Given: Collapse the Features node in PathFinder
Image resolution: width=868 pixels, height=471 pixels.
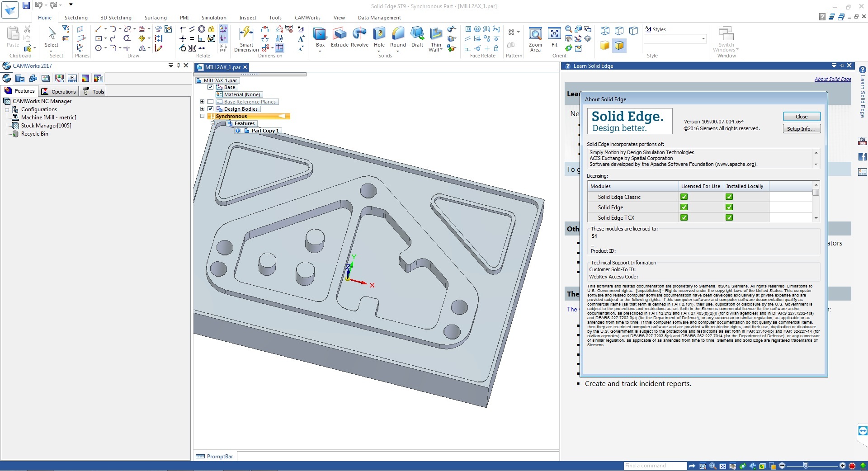Looking at the screenshot, I should coord(212,123).
